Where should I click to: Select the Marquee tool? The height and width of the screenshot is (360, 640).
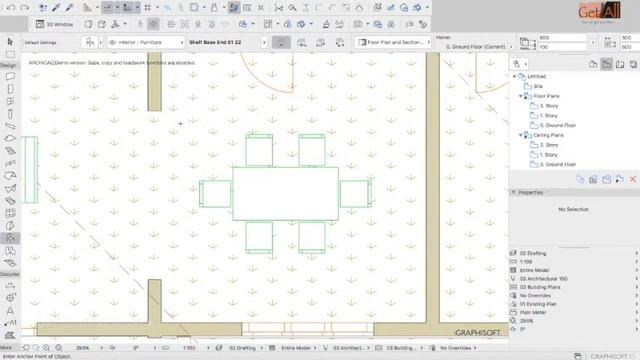tap(10, 54)
